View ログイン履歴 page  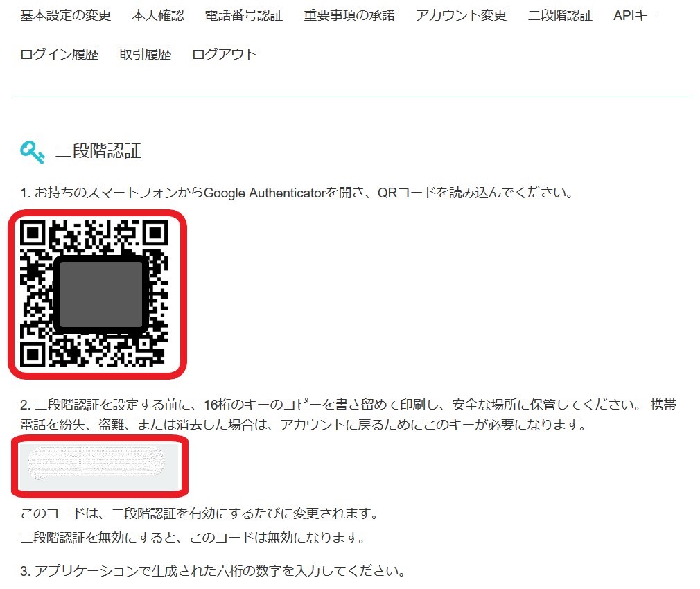pos(60,54)
